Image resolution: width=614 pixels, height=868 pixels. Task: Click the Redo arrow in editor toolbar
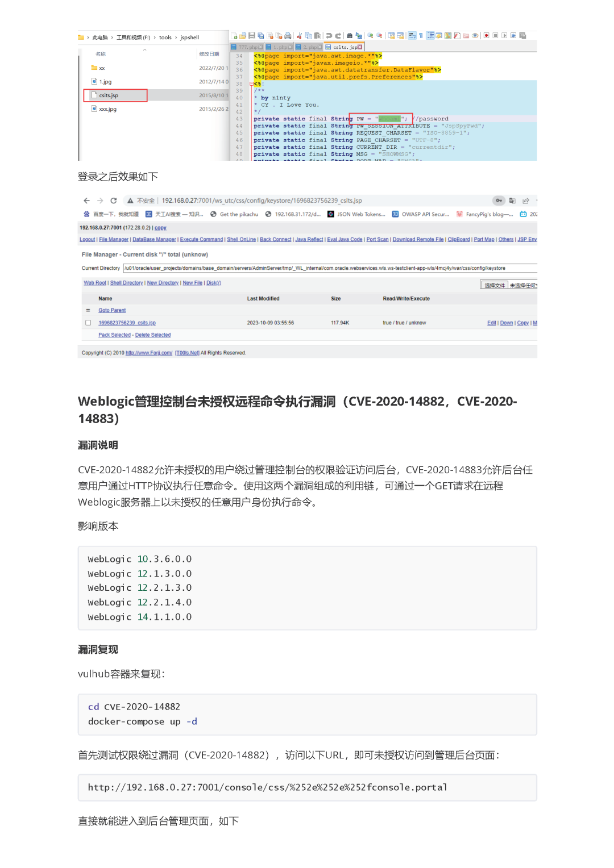338,36
